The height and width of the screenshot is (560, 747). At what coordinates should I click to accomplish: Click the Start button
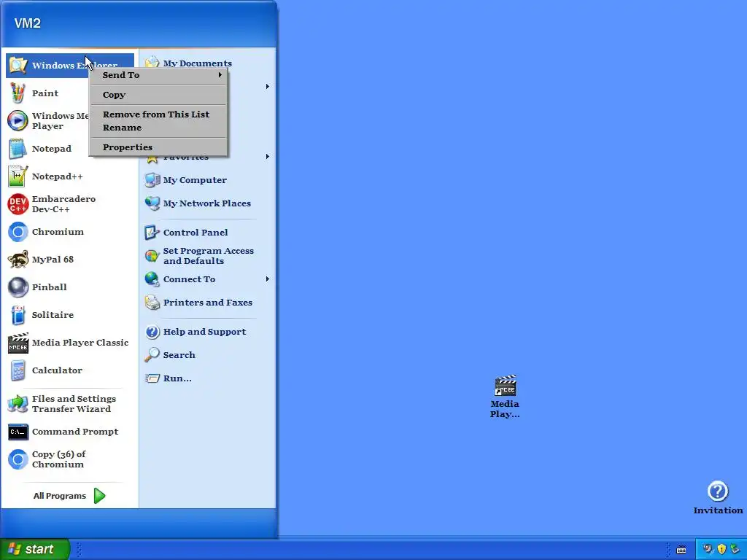(x=35, y=549)
